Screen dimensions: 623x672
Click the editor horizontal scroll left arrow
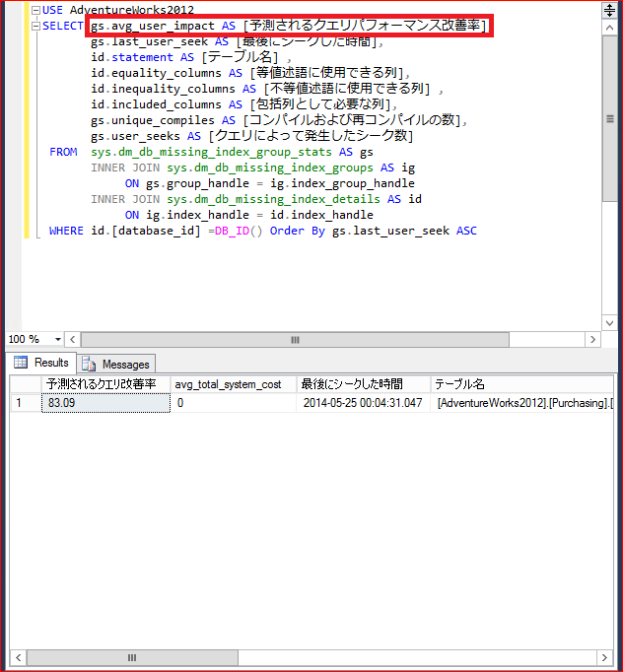coord(73,339)
